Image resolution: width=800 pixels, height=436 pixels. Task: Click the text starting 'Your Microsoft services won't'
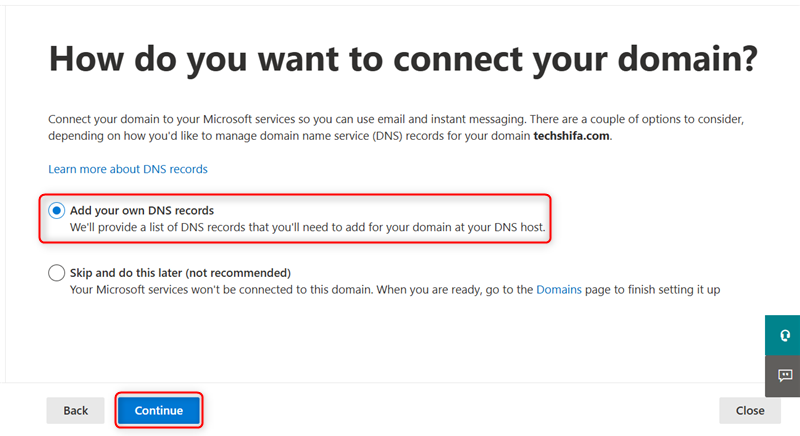(x=395, y=290)
